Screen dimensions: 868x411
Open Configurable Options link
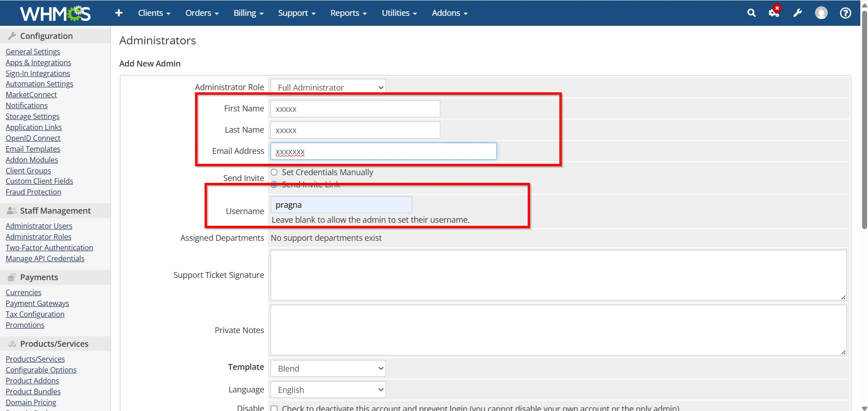(41, 370)
